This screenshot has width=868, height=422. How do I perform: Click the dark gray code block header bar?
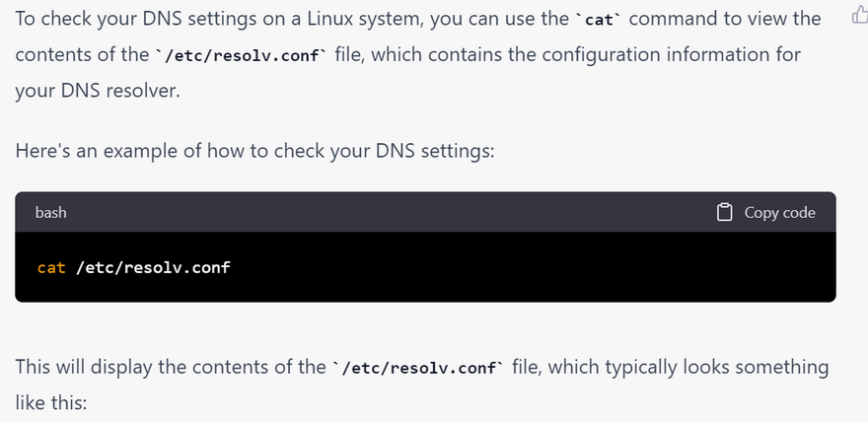point(395,212)
